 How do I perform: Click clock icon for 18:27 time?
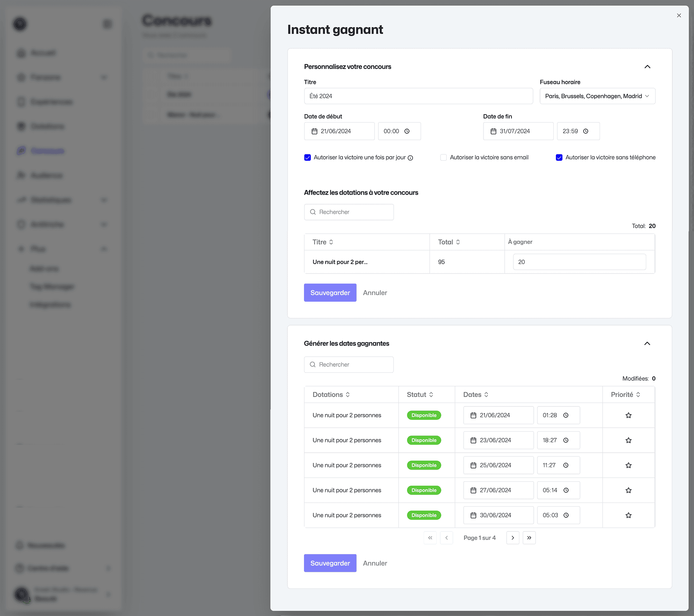click(566, 440)
